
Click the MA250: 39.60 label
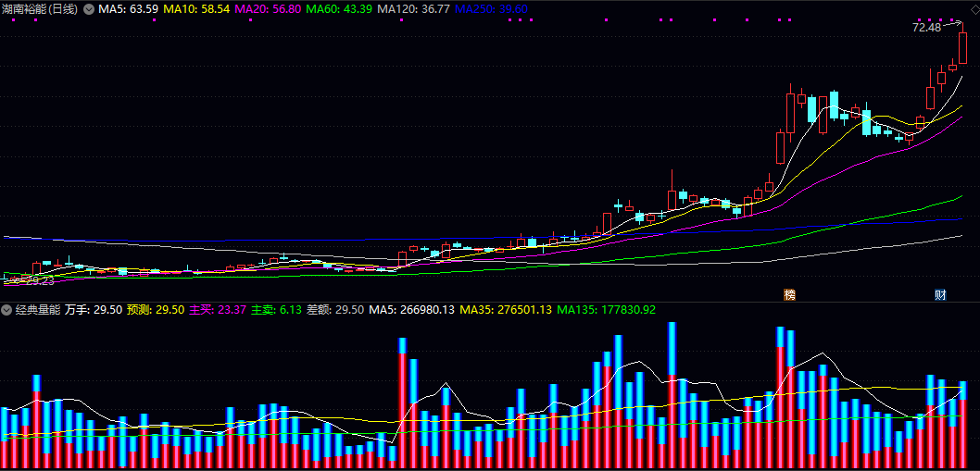click(x=491, y=9)
